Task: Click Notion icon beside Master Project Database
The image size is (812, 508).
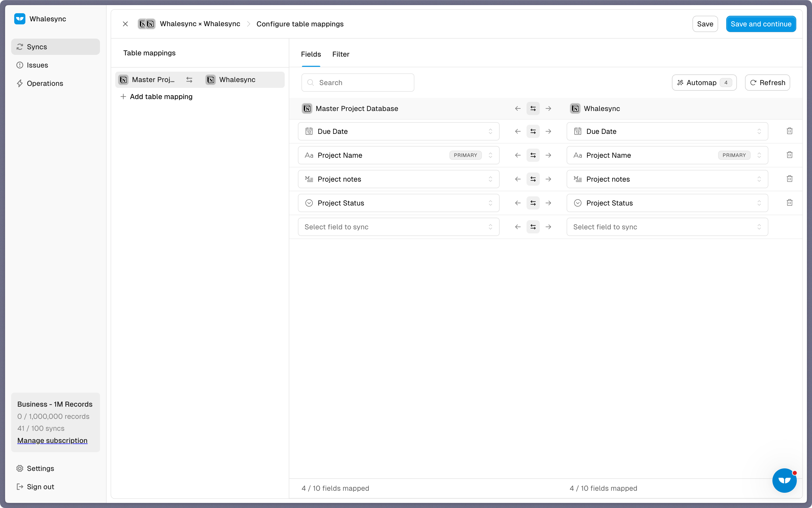Action: coord(307,108)
